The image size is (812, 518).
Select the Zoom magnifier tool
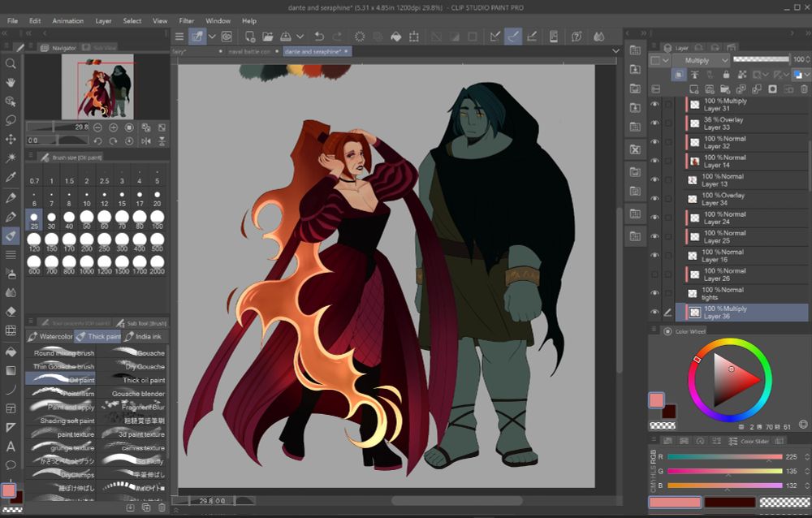tap(11, 63)
